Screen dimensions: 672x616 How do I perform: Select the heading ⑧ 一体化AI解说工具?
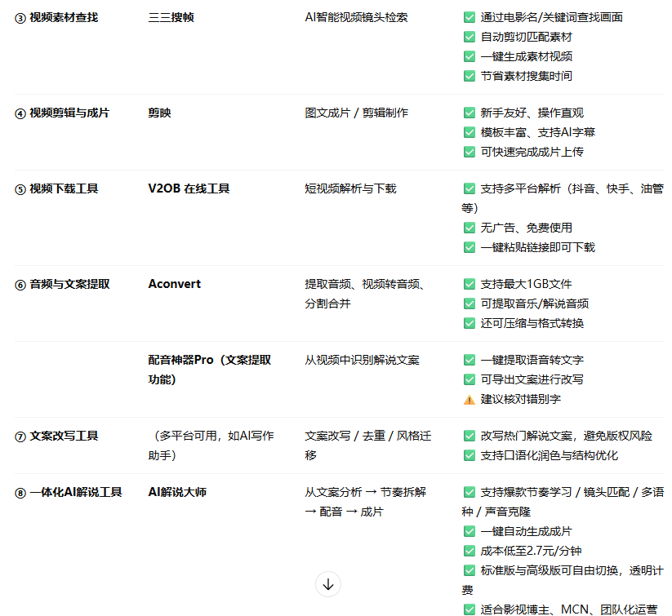69,492
